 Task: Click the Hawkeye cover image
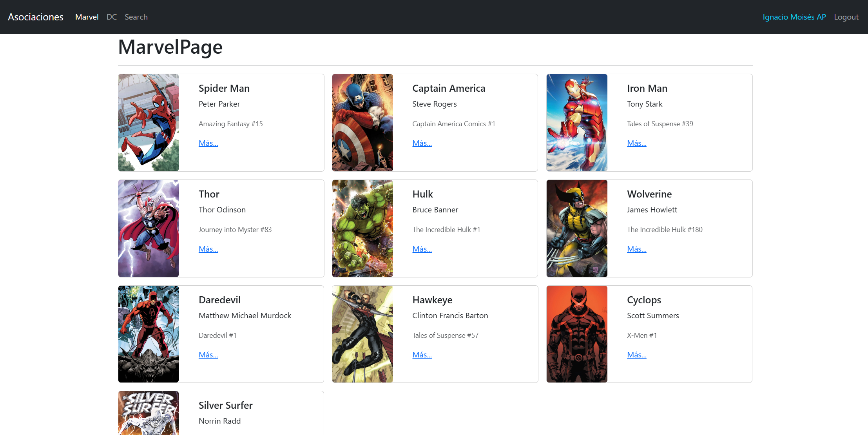[x=362, y=334]
